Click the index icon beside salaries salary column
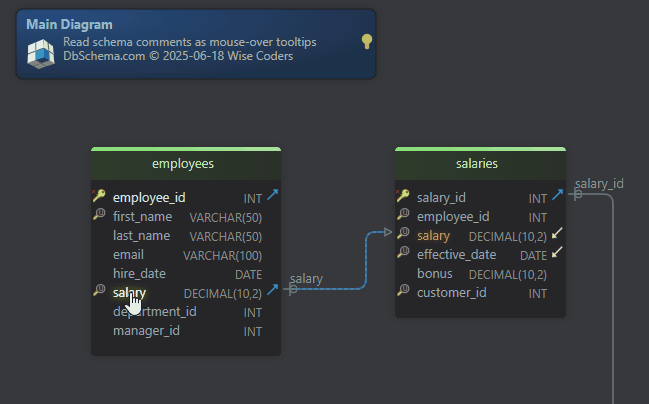This screenshot has height=404, width=649. (403, 233)
